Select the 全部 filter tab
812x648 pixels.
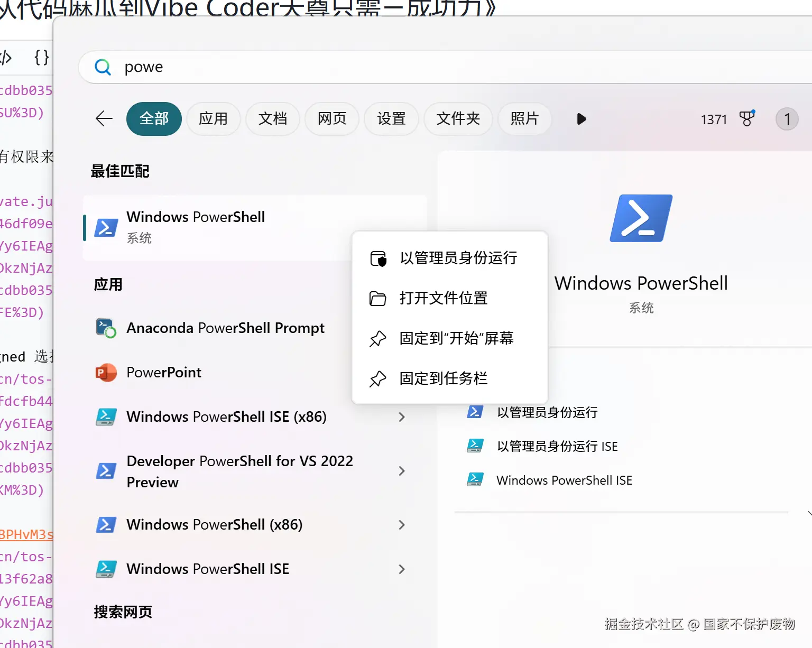154,119
